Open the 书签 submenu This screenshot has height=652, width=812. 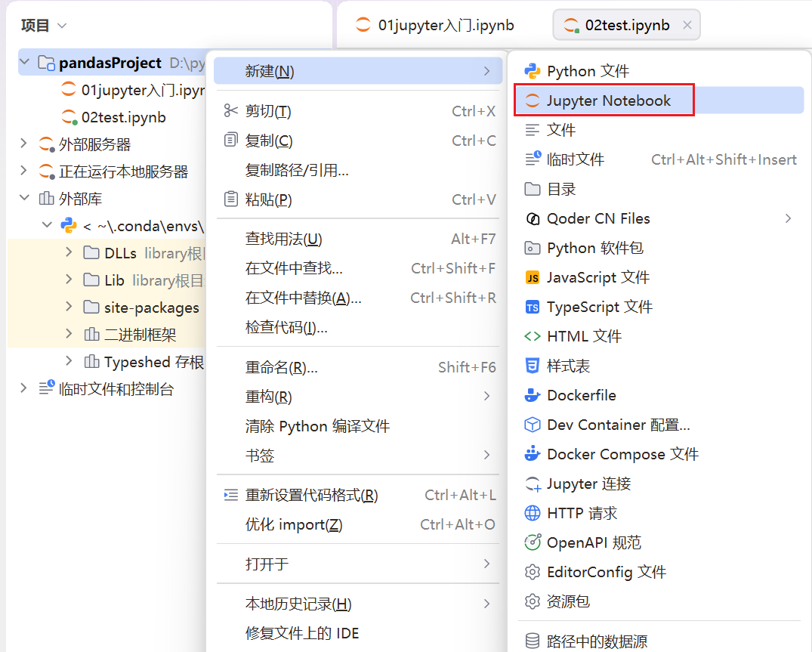pyautogui.click(x=358, y=456)
